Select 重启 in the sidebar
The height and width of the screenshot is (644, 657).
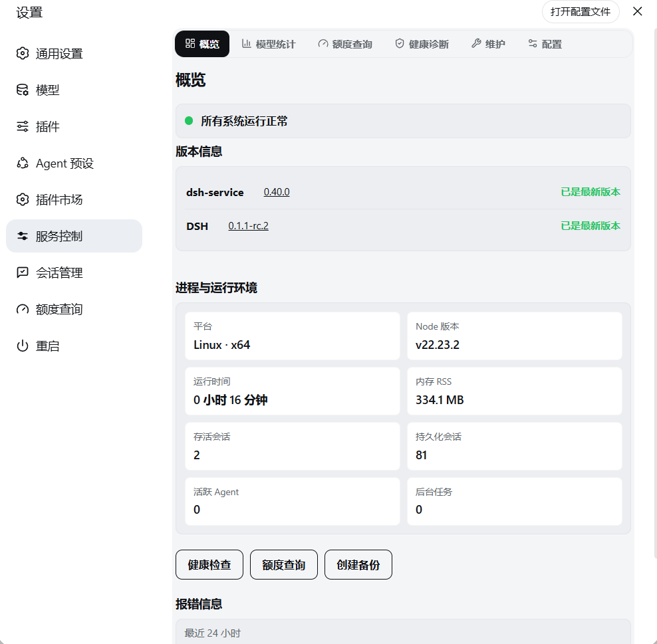click(x=74, y=346)
